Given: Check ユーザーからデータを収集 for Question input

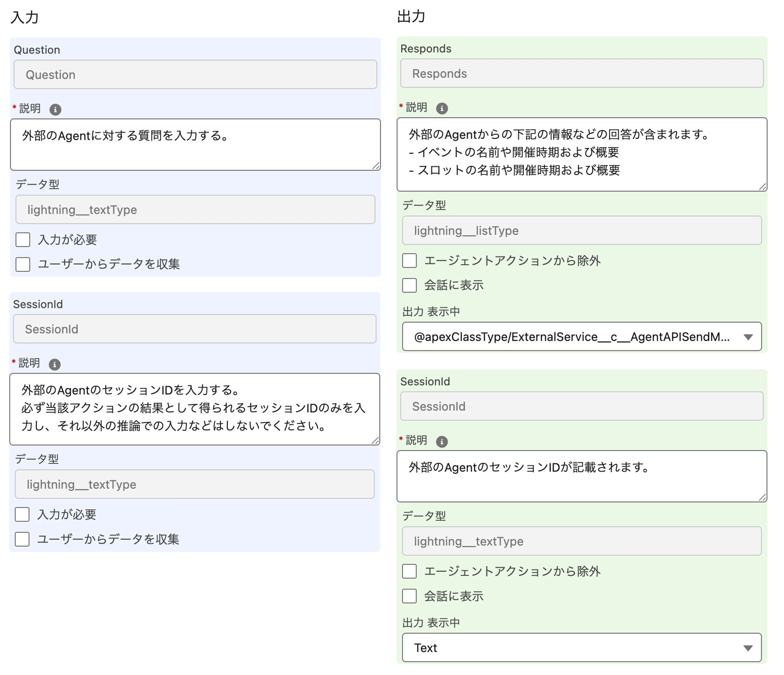Looking at the screenshot, I should 23,264.
